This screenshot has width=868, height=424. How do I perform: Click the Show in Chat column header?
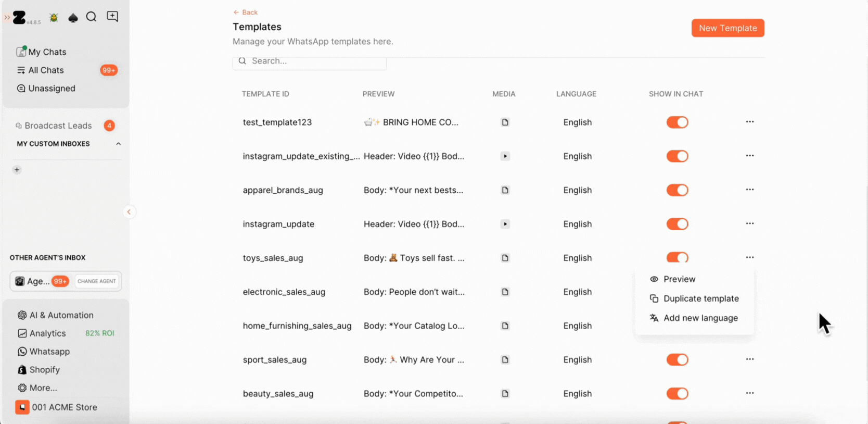[x=676, y=94]
